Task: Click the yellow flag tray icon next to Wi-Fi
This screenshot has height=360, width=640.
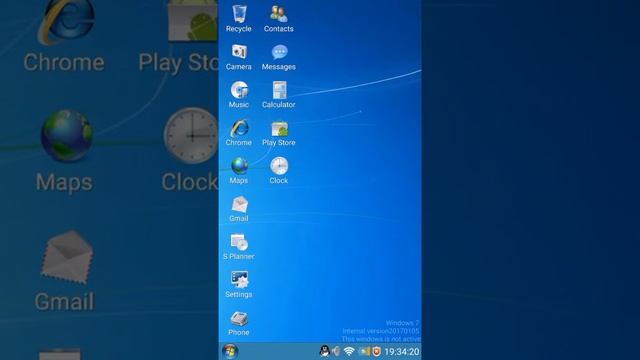Action: pyautogui.click(x=364, y=351)
